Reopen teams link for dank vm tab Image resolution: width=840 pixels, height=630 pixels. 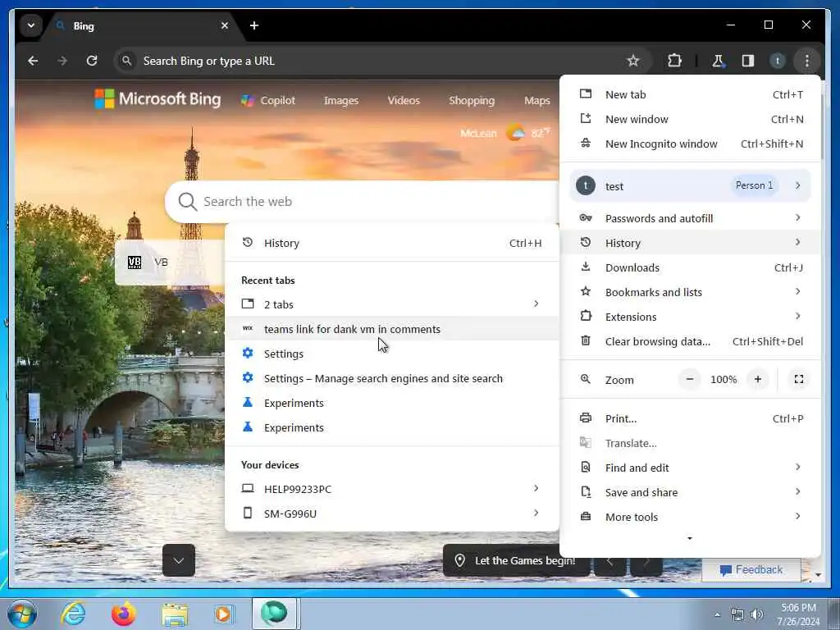point(391,329)
